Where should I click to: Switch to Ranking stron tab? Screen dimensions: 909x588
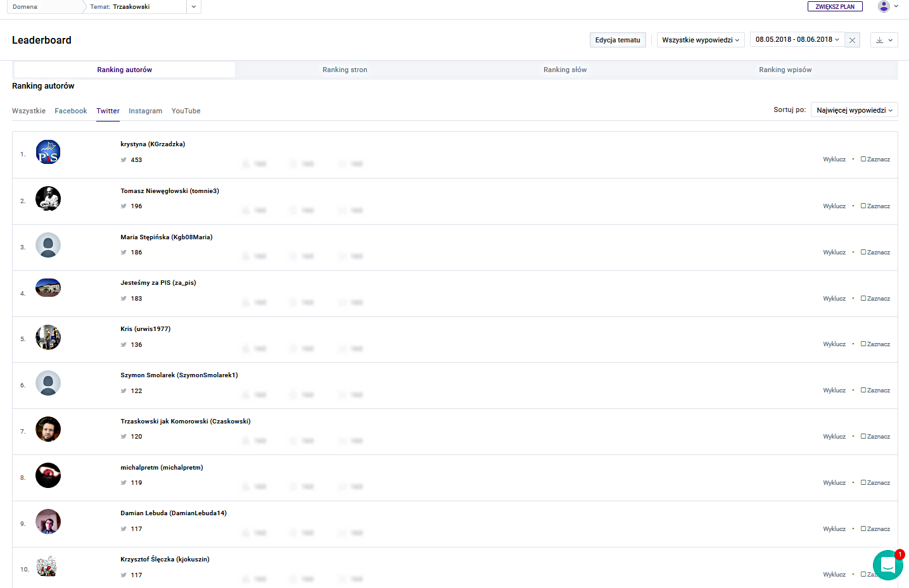[345, 70]
